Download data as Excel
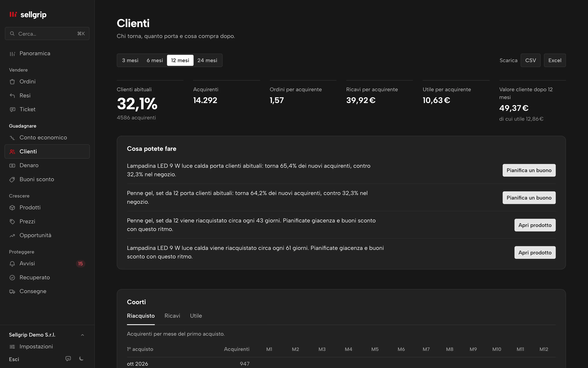This screenshot has height=368, width=588. (555, 60)
